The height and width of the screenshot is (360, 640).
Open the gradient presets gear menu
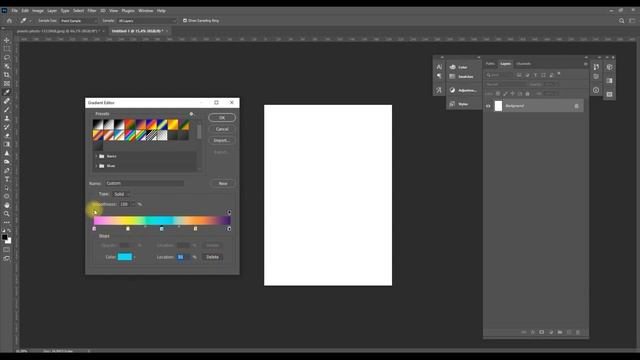click(191, 114)
